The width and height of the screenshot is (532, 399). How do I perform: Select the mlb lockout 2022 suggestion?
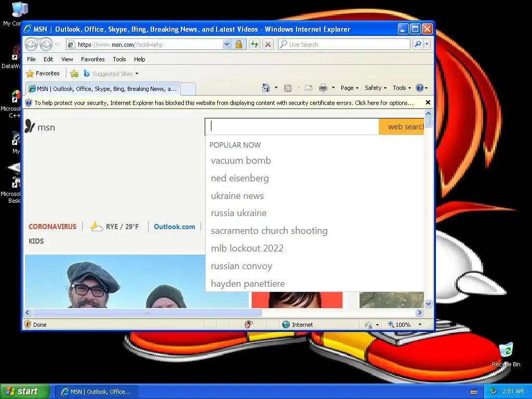[x=247, y=248]
